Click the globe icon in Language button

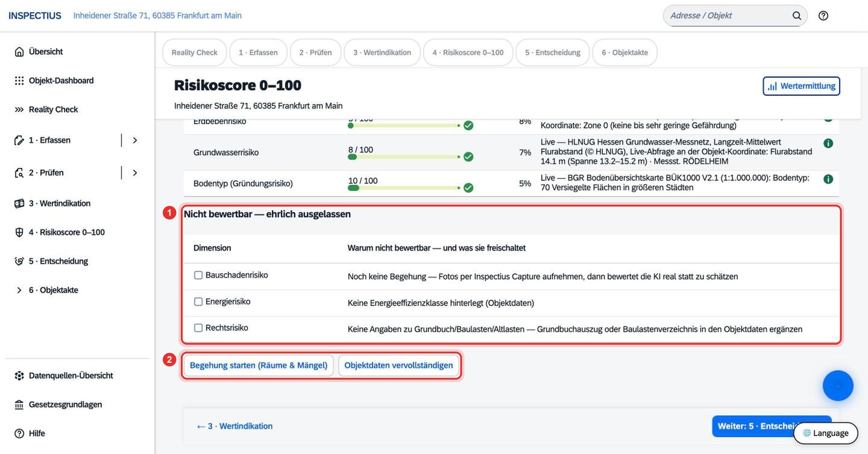(x=807, y=433)
